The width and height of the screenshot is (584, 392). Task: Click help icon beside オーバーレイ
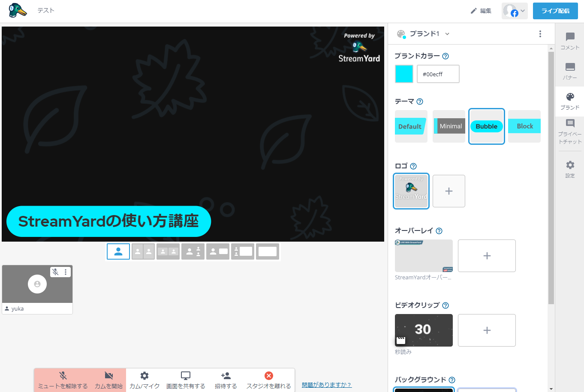[439, 231]
